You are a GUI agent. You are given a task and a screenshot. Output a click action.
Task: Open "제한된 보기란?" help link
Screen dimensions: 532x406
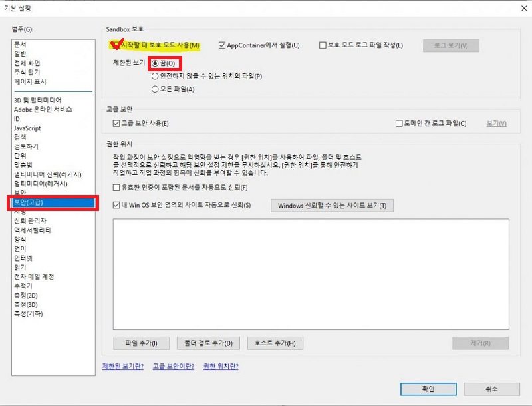pyautogui.click(x=122, y=367)
